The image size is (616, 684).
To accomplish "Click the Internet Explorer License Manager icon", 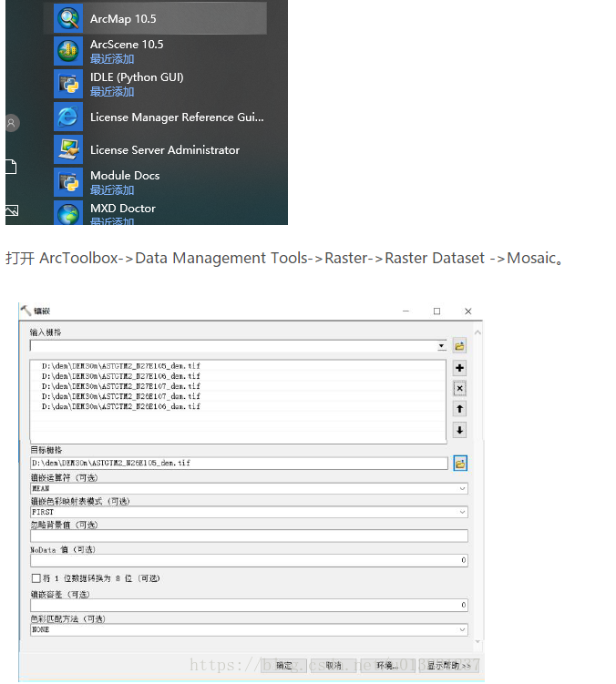I will [68, 117].
